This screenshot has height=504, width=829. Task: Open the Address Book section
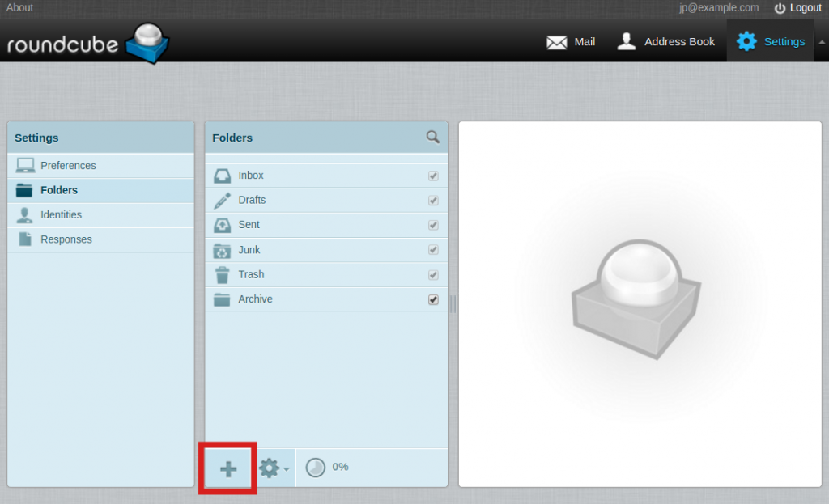click(x=679, y=42)
